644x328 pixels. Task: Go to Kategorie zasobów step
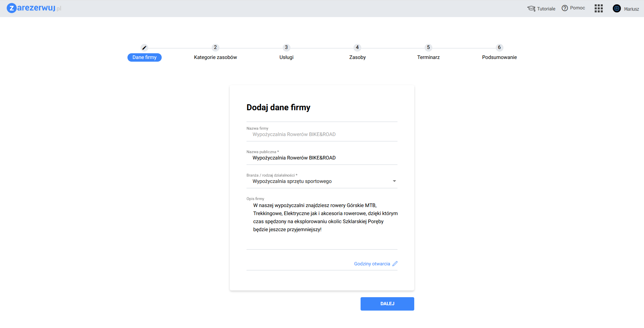tap(215, 57)
